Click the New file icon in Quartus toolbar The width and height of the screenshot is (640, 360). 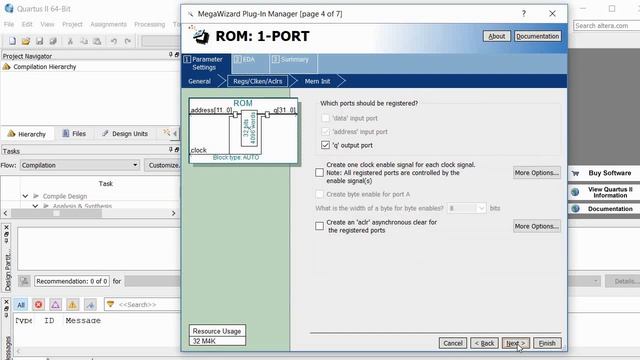coord(12,41)
